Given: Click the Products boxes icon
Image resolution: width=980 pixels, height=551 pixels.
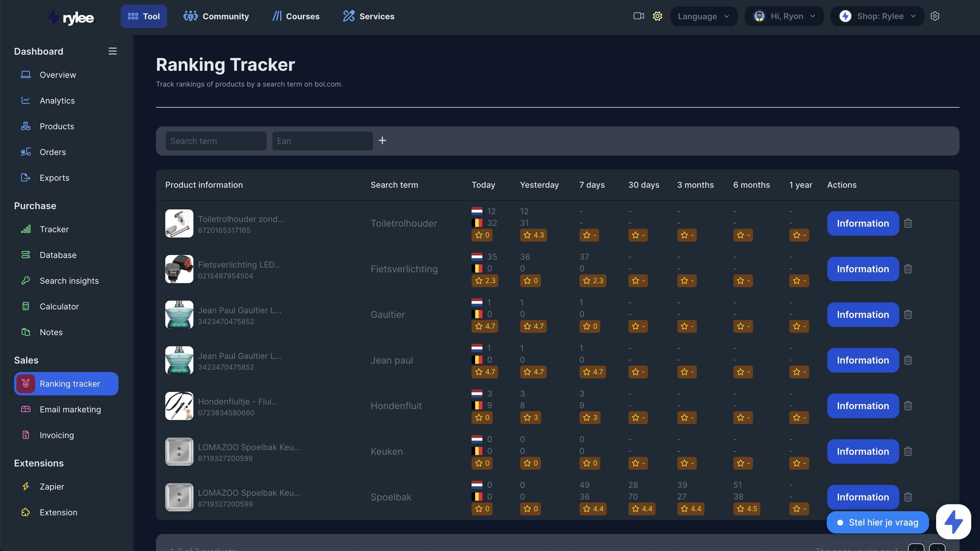Looking at the screenshot, I should point(25,126).
